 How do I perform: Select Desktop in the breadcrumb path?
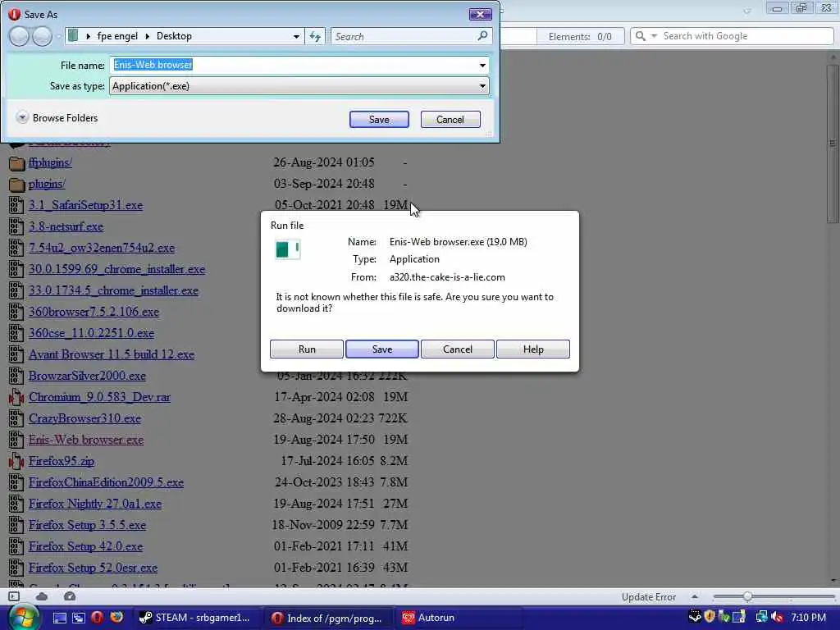[x=174, y=36]
